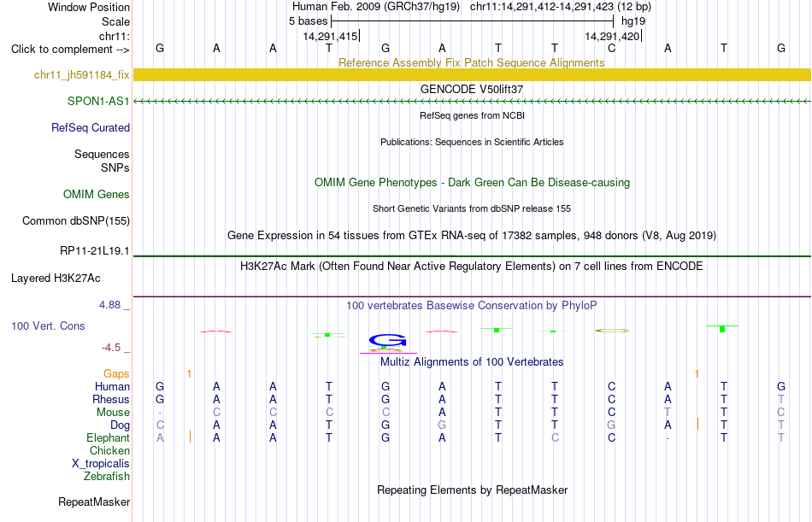Click the orange 'Gaps' row label
Screen dimensions: 812x522
116,374
